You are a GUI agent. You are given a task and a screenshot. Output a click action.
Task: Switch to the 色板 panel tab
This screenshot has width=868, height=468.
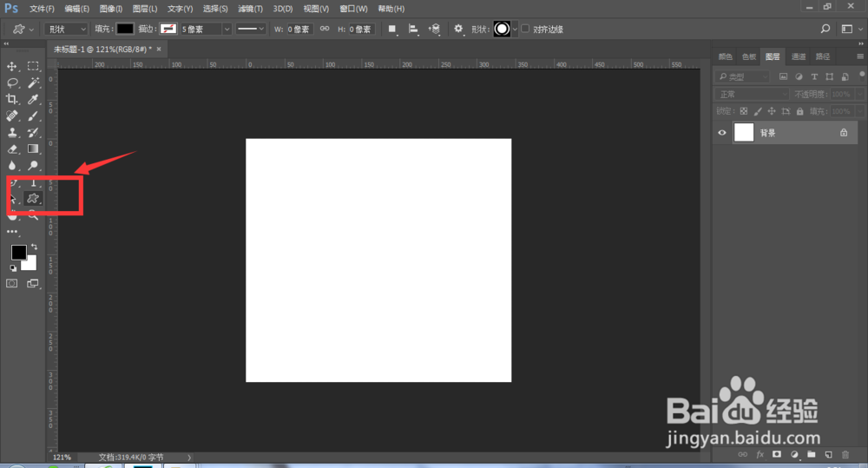pyautogui.click(x=749, y=56)
